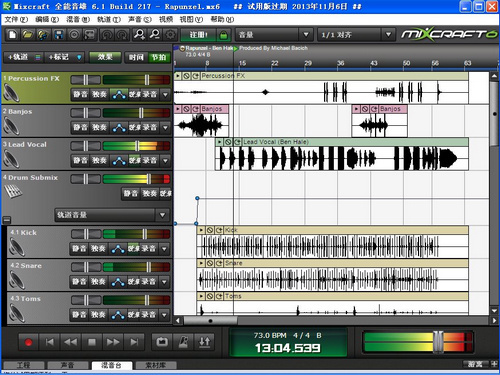Open the 1/1 对齐 snap dropdown
The width and height of the screenshot is (500, 375).
tap(388, 34)
